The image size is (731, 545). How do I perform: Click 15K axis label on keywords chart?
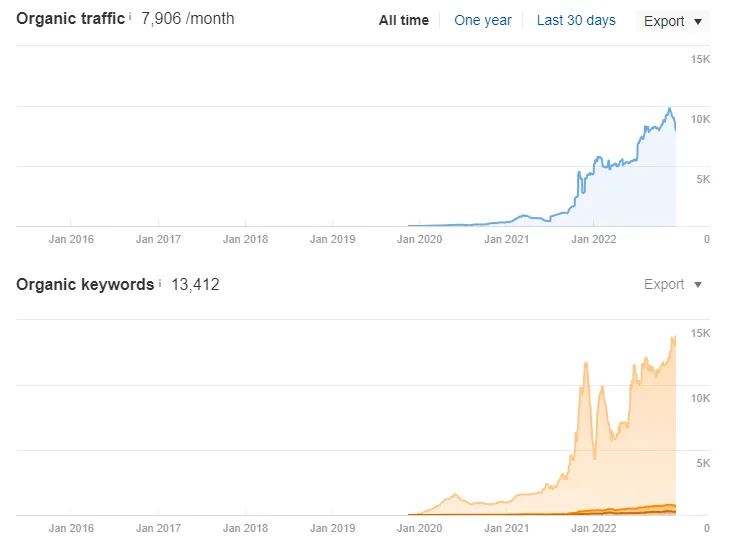tap(700, 333)
